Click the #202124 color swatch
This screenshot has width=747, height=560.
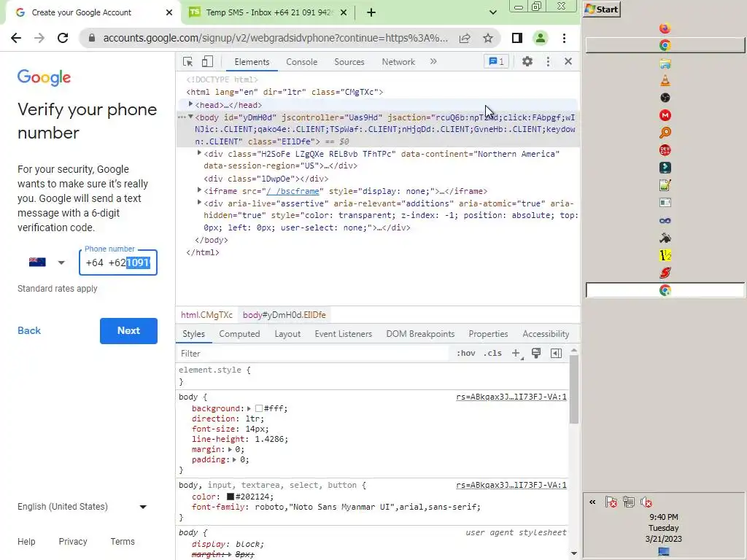(230, 497)
